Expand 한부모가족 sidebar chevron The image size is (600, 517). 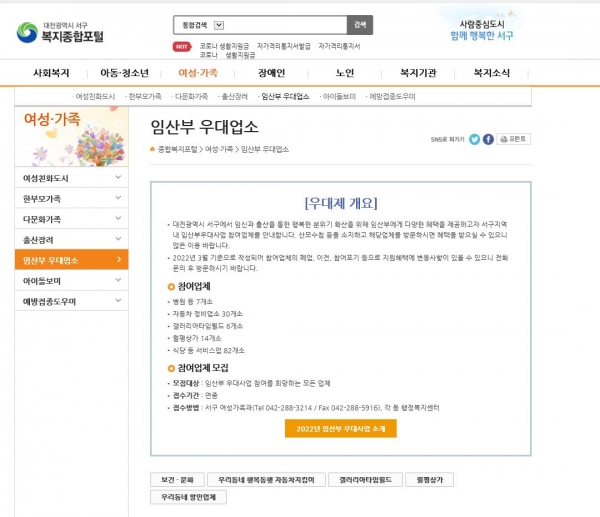coord(118,198)
